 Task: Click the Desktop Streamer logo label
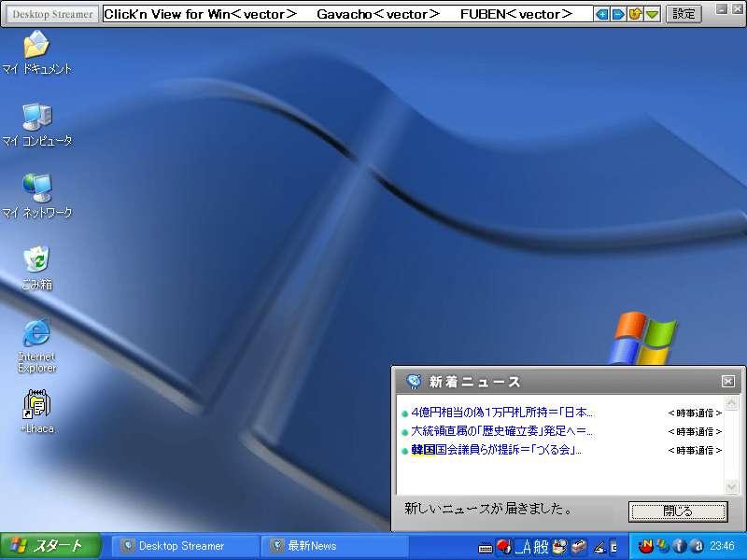[52, 14]
